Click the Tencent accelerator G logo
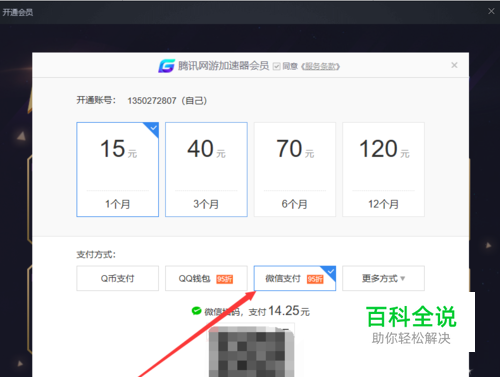 click(166, 66)
